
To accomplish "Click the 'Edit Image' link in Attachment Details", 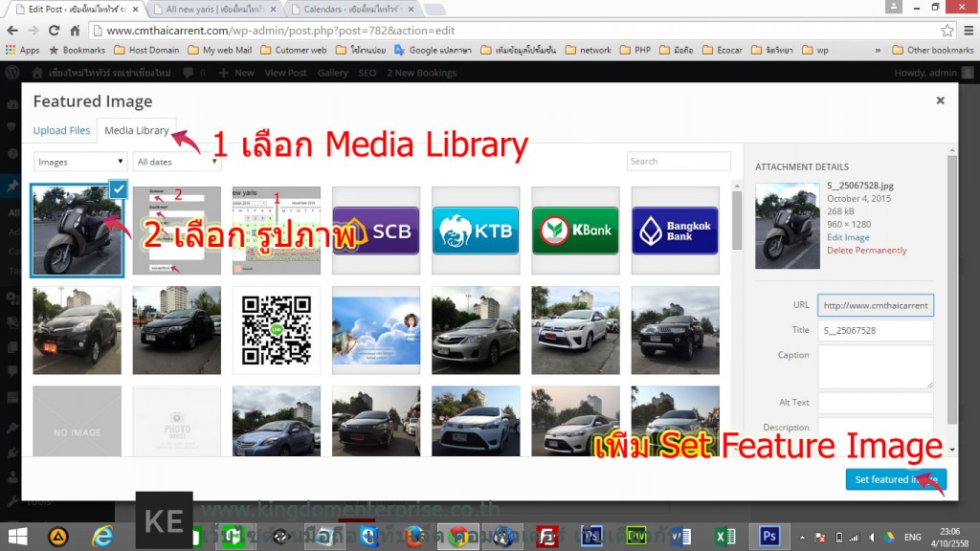I will pyautogui.click(x=848, y=236).
